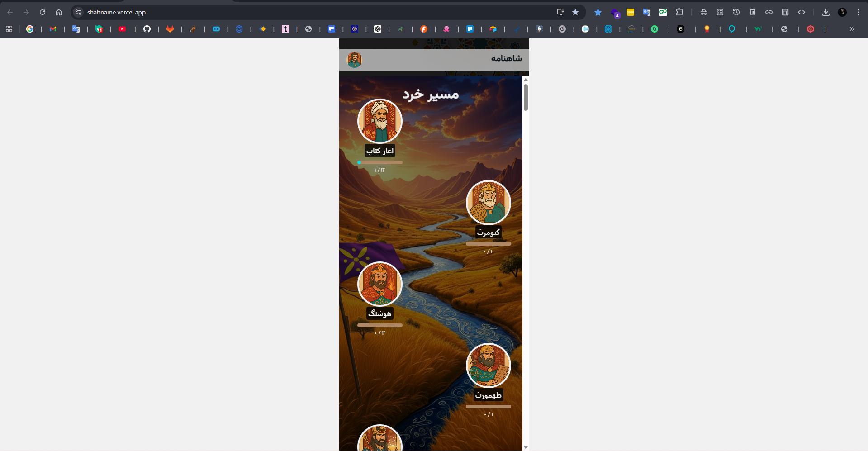Viewport: 868px width, 451px height.
Task: Expand the hidden bookmarks overflow chevron
Action: (x=852, y=29)
